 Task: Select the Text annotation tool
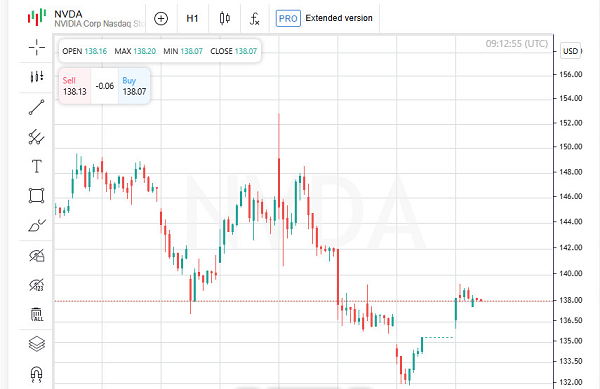click(36, 166)
